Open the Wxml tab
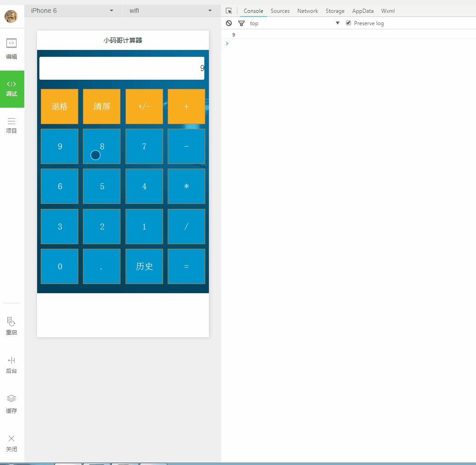This screenshot has width=476, height=465. [388, 11]
